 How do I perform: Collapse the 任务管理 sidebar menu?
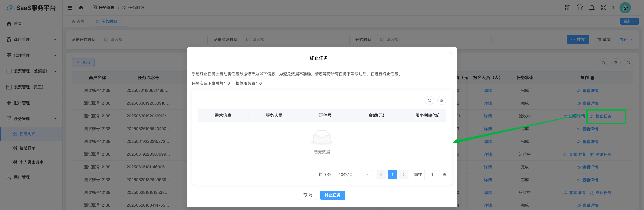pos(31,119)
